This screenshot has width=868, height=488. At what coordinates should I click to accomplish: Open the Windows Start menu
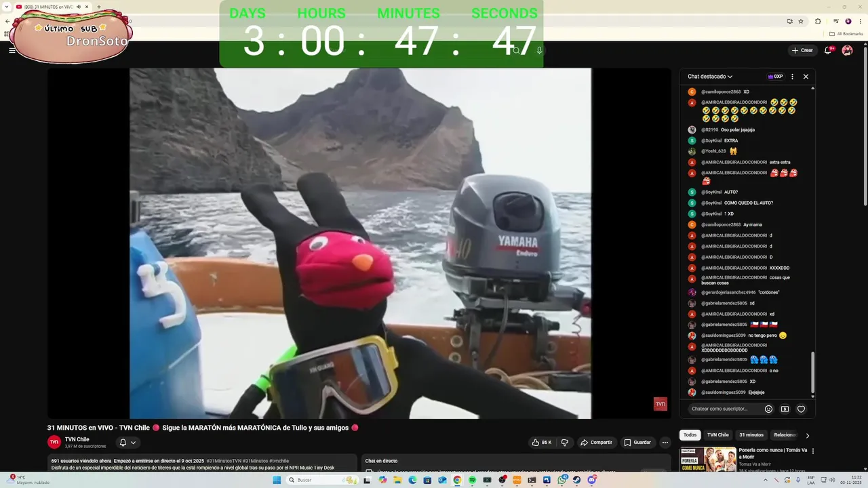click(277, 480)
